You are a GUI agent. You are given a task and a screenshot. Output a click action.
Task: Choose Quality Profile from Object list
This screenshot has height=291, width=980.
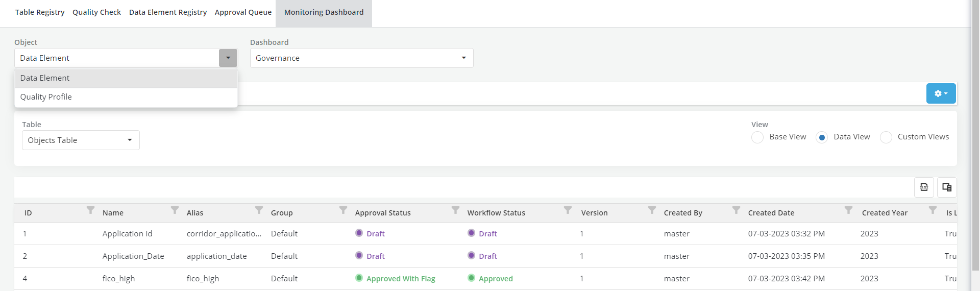click(46, 97)
